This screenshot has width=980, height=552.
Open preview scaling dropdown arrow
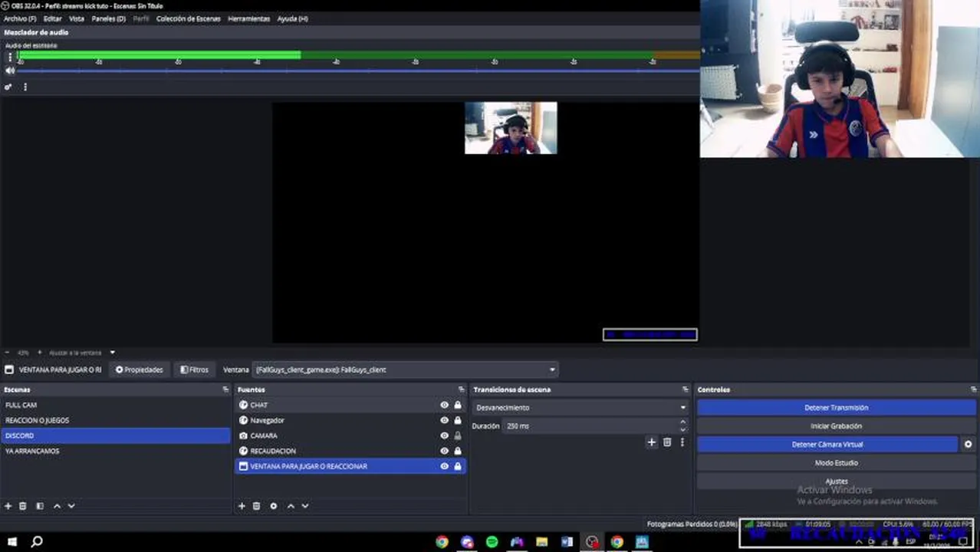click(113, 353)
